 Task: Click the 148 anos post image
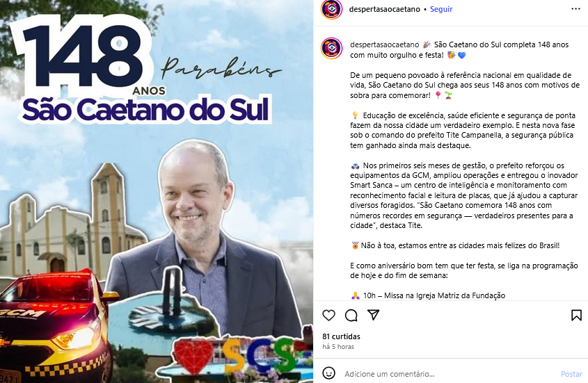(157, 192)
